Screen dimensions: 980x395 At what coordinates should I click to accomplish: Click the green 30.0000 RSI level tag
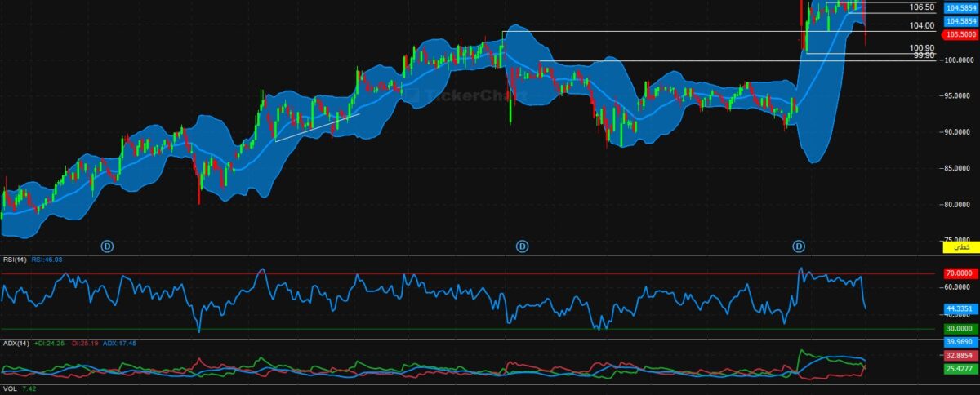coord(960,329)
